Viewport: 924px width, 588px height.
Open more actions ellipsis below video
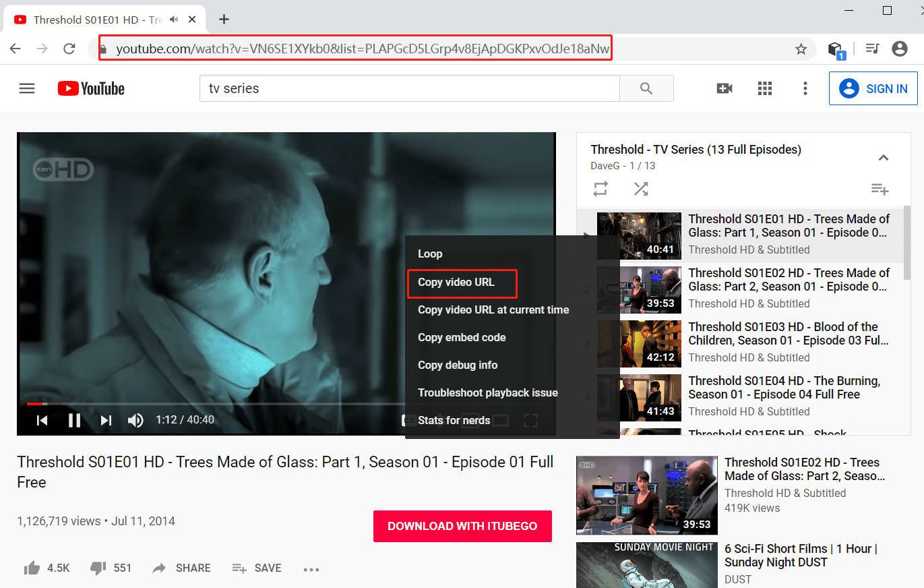311,569
